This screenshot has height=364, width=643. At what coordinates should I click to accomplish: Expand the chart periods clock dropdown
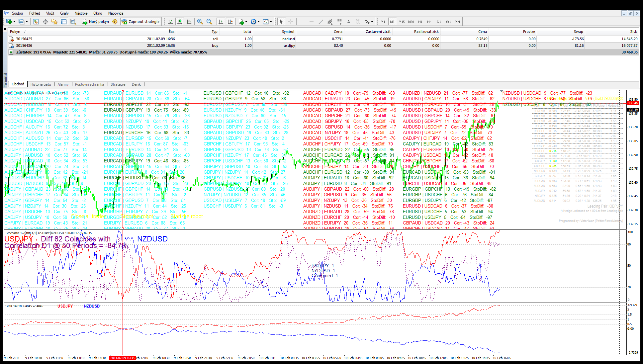click(x=258, y=22)
